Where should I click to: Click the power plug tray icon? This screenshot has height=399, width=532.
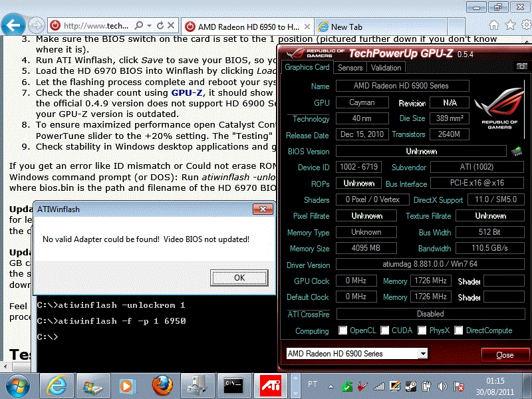(x=427, y=386)
